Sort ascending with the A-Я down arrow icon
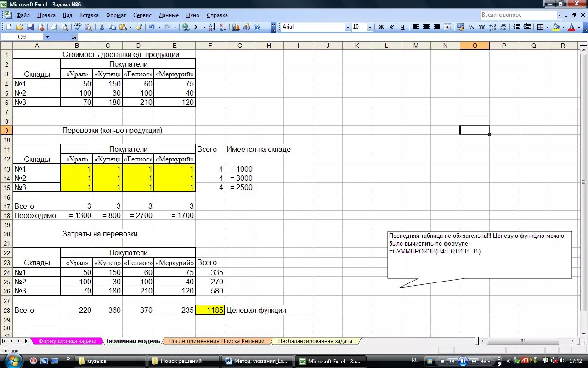This screenshot has height=368, width=588. [212, 27]
